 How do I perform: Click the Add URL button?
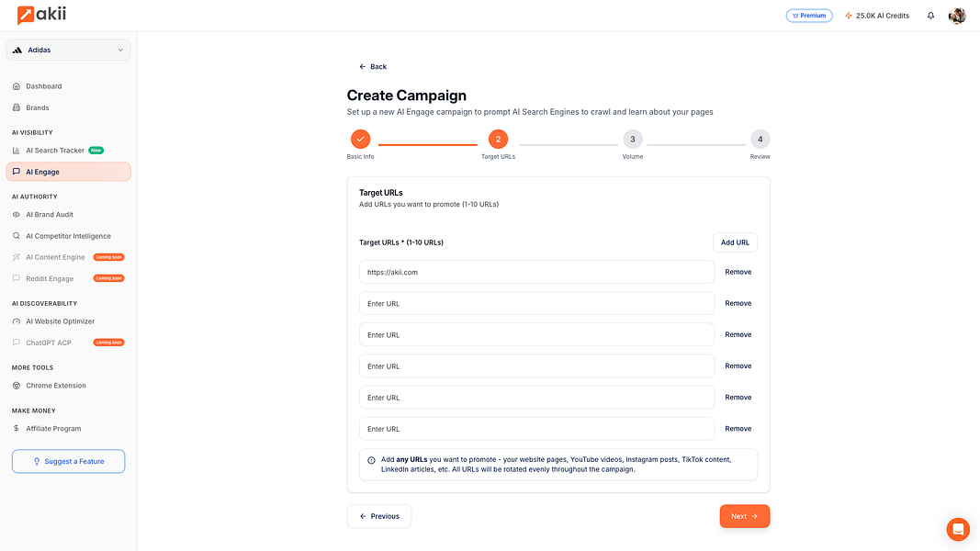735,242
